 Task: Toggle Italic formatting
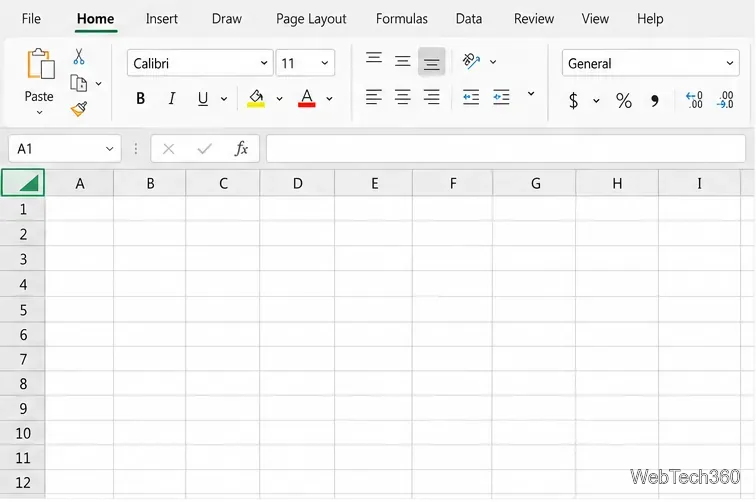(172, 98)
